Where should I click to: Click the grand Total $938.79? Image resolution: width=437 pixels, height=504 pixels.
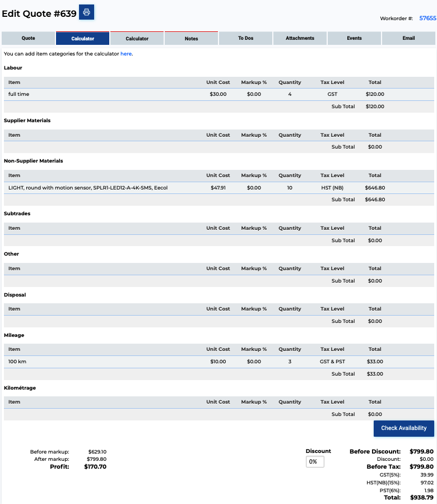click(x=421, y=498)
